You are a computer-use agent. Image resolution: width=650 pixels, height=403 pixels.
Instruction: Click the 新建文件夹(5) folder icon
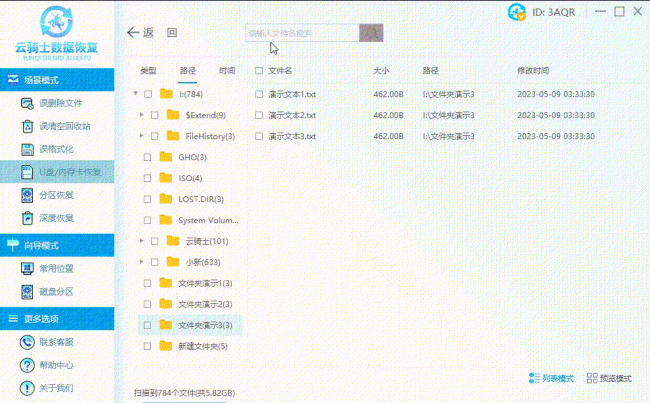click(x=166, y=346)
